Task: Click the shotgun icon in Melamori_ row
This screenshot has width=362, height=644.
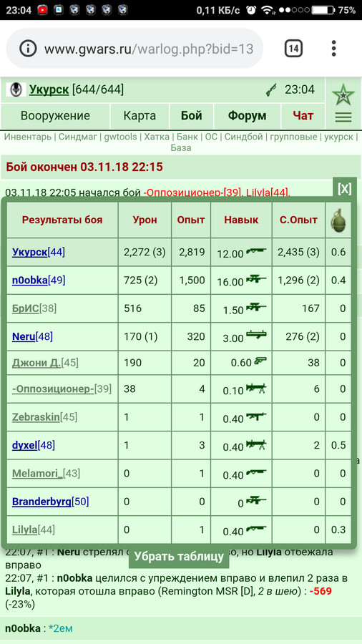Action: (256, 472)
